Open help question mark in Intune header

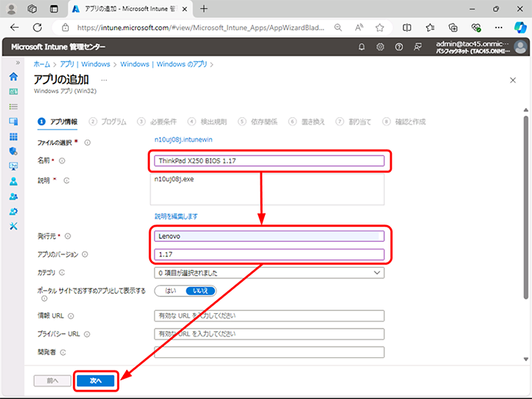(399, 47)
